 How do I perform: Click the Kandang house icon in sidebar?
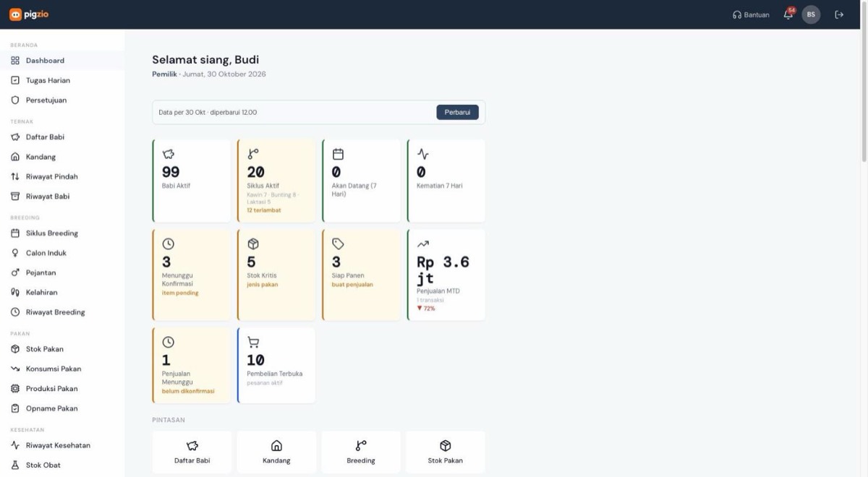coord(15,157)
